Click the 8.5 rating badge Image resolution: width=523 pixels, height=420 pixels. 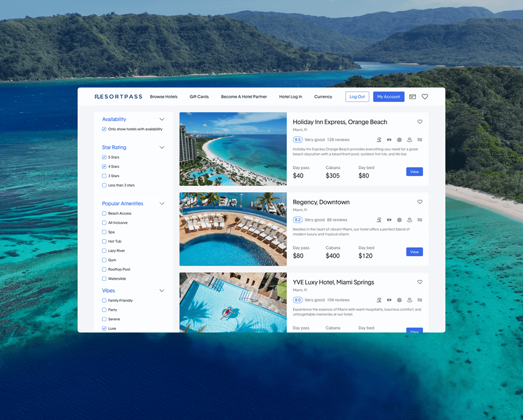[x=298, y=140]
